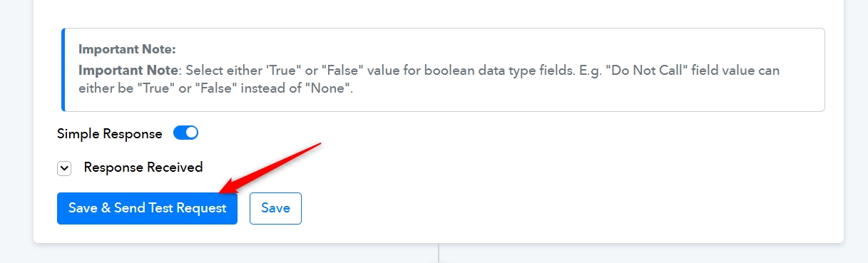Save the settings without sending a test

click(x=275, y=208)
